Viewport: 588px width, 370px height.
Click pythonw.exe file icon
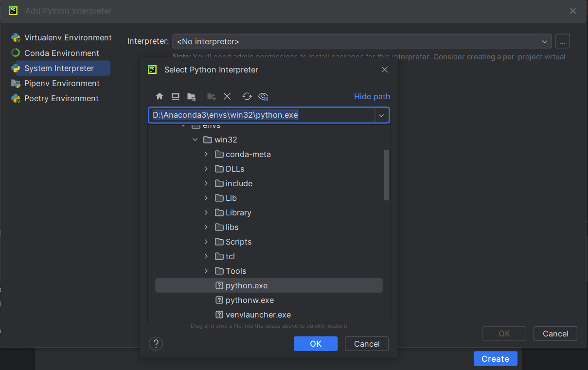click(219, 300)
